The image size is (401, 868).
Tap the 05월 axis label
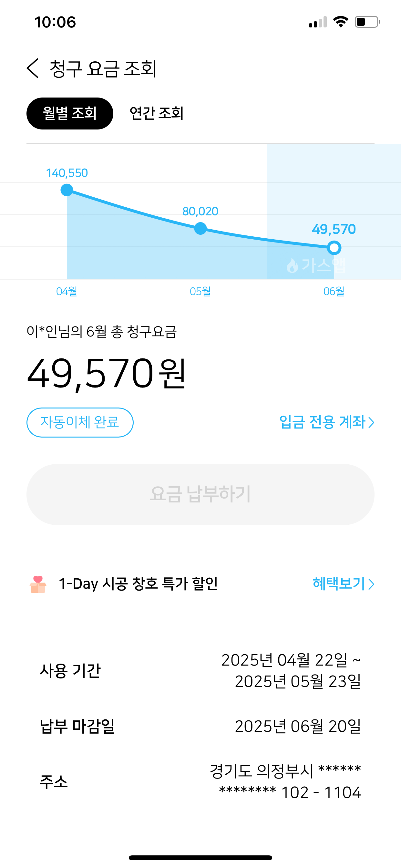200,292
